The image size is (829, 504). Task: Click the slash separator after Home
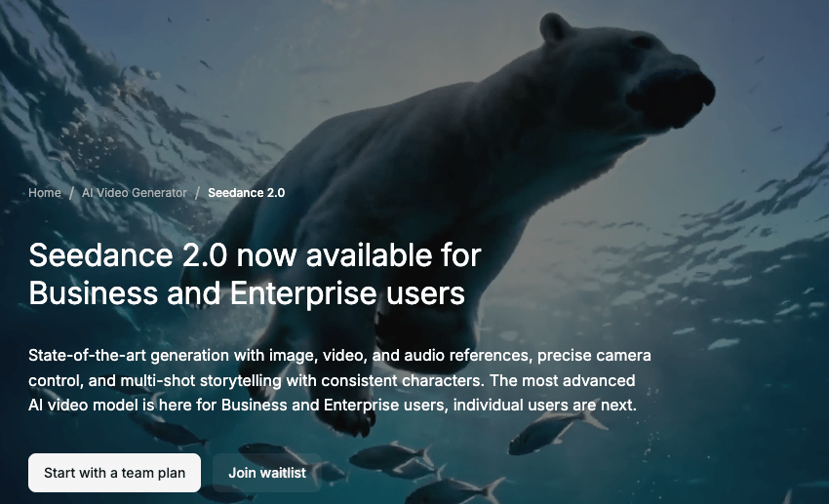71,193
